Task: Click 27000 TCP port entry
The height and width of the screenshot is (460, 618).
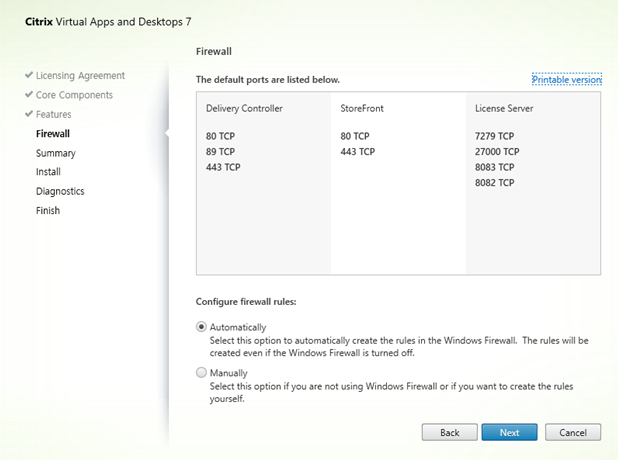Action: 497,152
